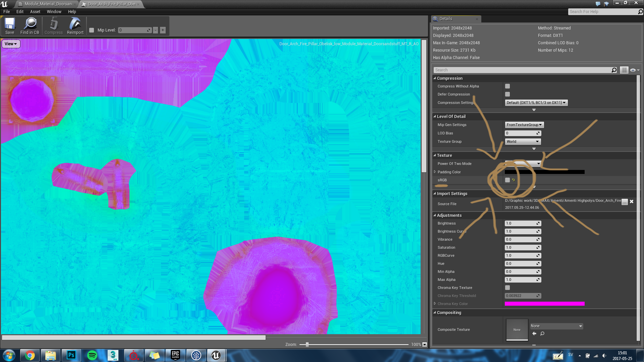
Task: Toggle the sRGB checkbox
Action: pyautogui.click(x=507, y=180)
